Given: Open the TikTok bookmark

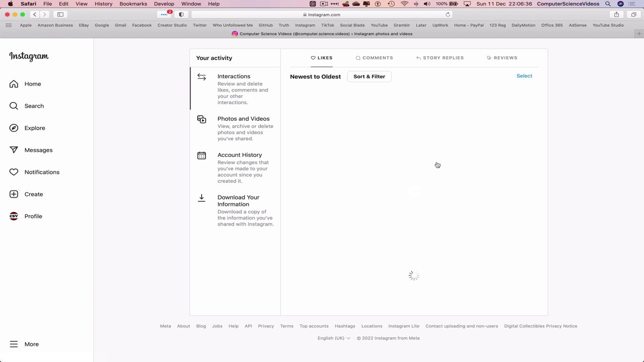Looking at the screenshot, I should (x=328, y=25).
